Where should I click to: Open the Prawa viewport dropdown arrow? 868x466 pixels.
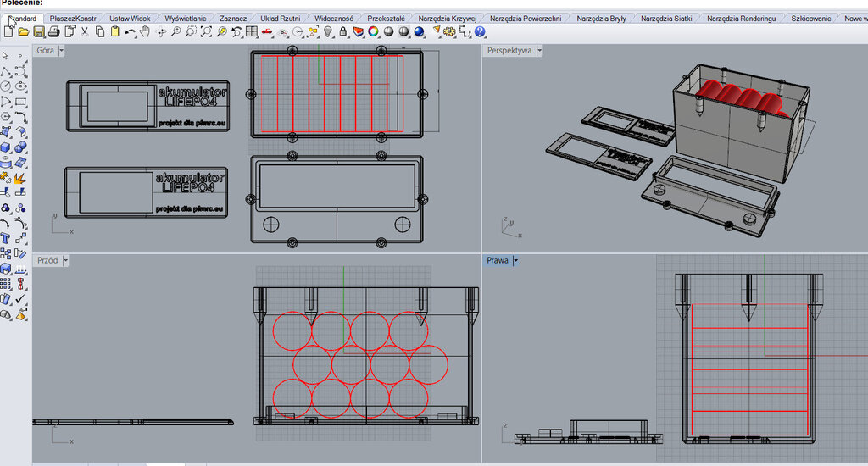(515, 260)
